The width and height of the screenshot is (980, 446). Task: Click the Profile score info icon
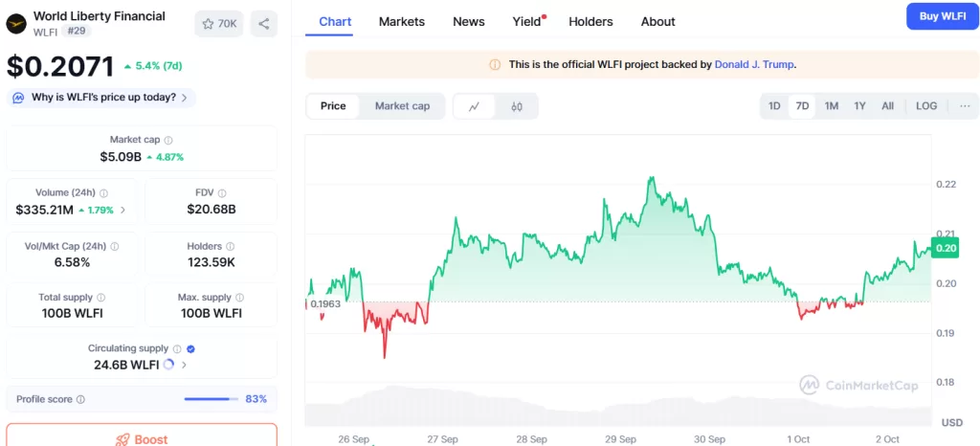click(x=80, y=399)
